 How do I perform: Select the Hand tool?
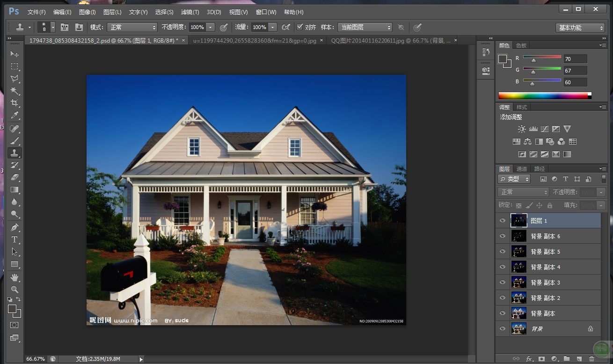(15, 277)
